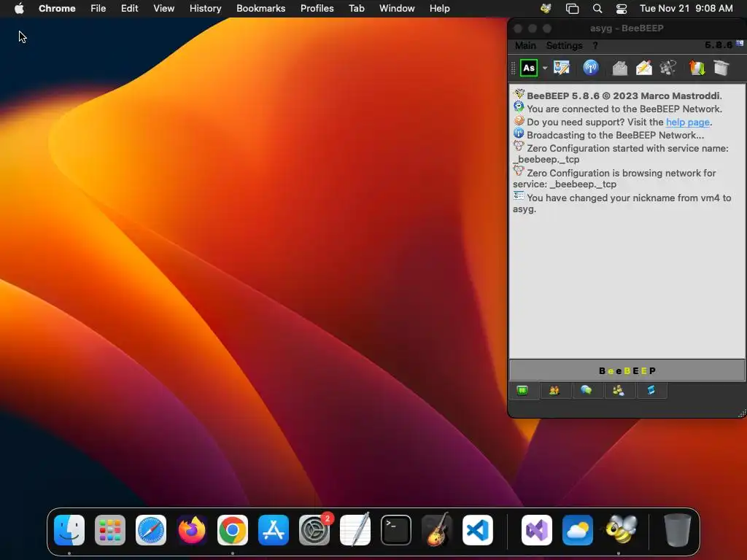Open the edit profile vCard icon
The width and height of the screenshot is (747, 560).
[562, 68]
